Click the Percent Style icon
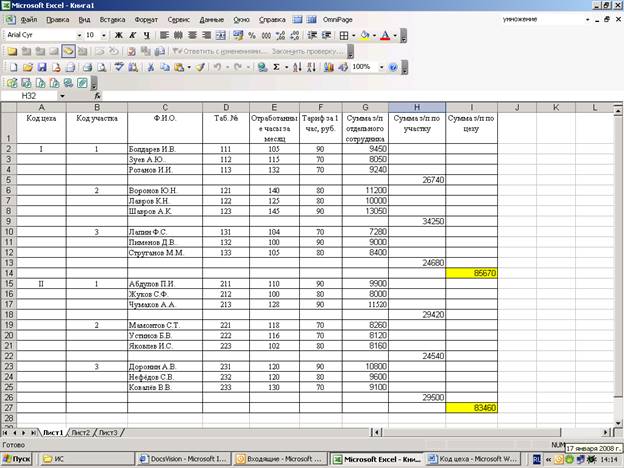Image resolution: width=624 pixels, height=468 pixels. click(252, 35)
